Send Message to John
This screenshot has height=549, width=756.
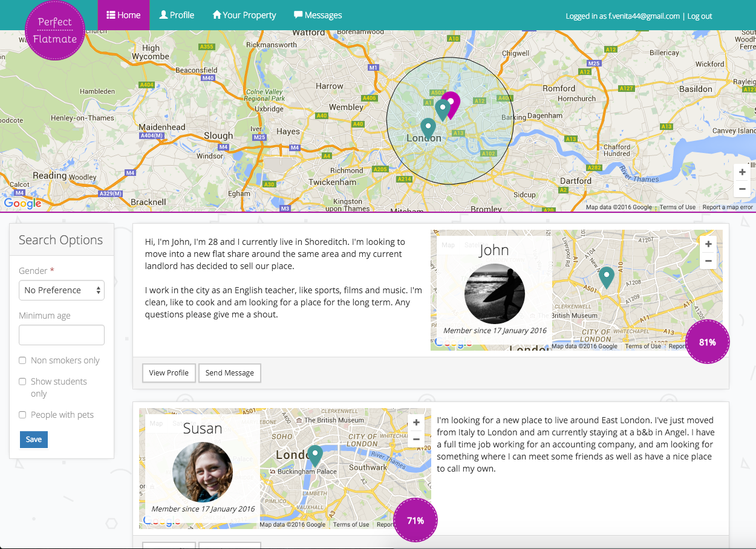pos(230,373)
